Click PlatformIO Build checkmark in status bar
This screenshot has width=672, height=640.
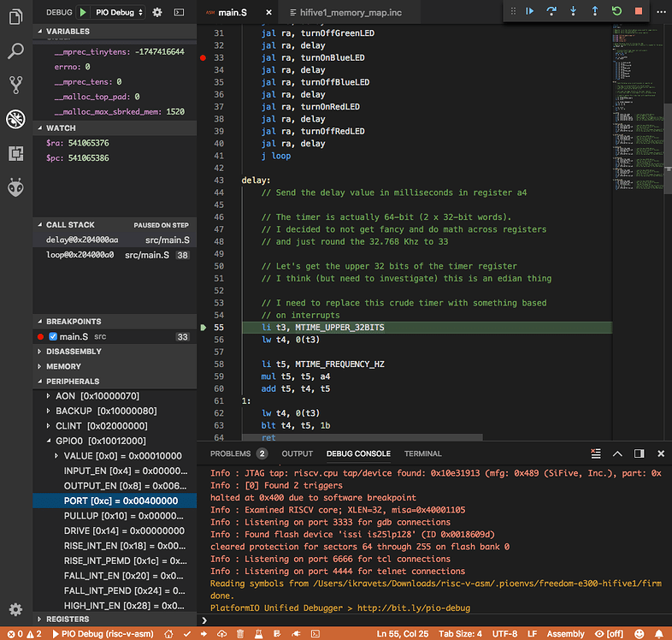click(187, 633)
